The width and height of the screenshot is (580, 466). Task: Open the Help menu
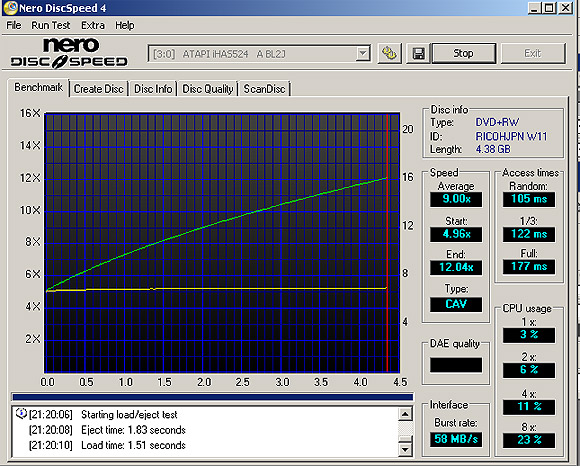point(125,25)
